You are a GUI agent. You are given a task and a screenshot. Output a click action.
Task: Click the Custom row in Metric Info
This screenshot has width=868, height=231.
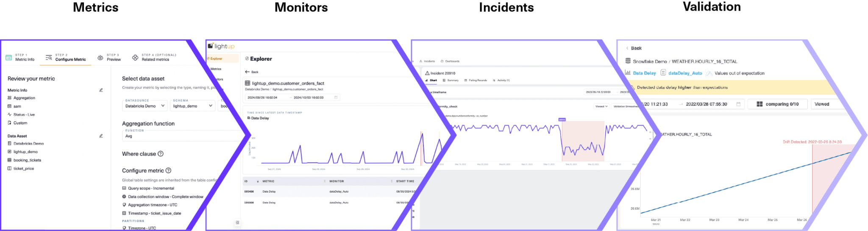tap(17, 123)
